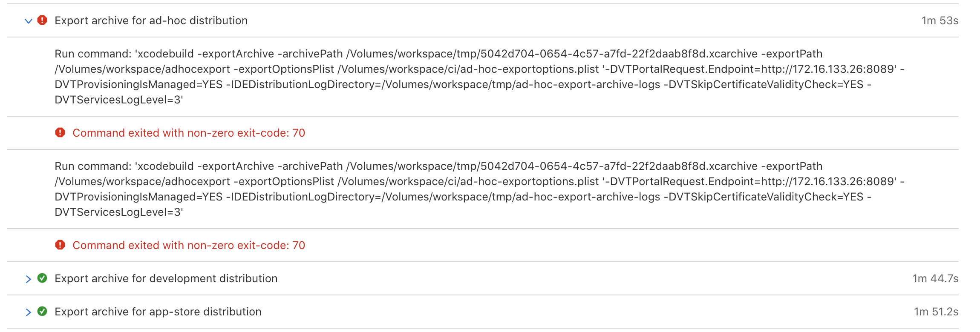The height and width of the screenshot is (332, 980).
Task: Select the 'Export archive for development distribution' title
Action: 166,278
